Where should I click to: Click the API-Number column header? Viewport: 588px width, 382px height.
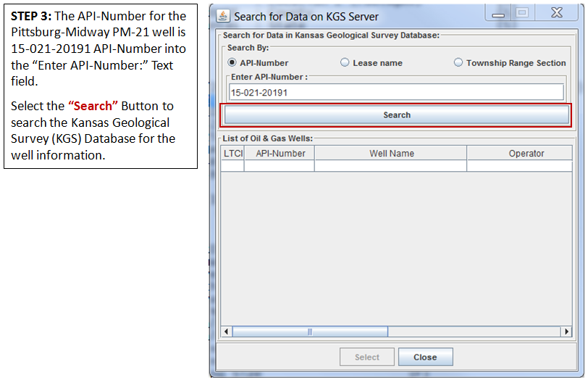click(280, 153)
